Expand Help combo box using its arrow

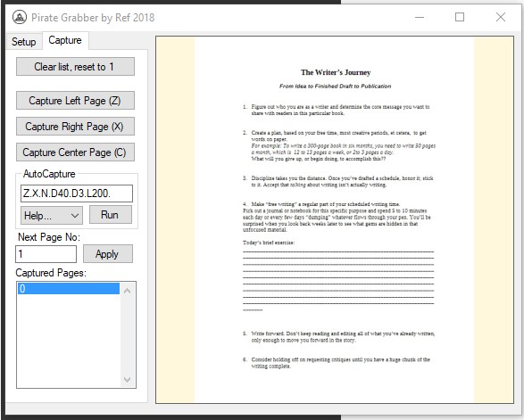click(x=75, y=216)
